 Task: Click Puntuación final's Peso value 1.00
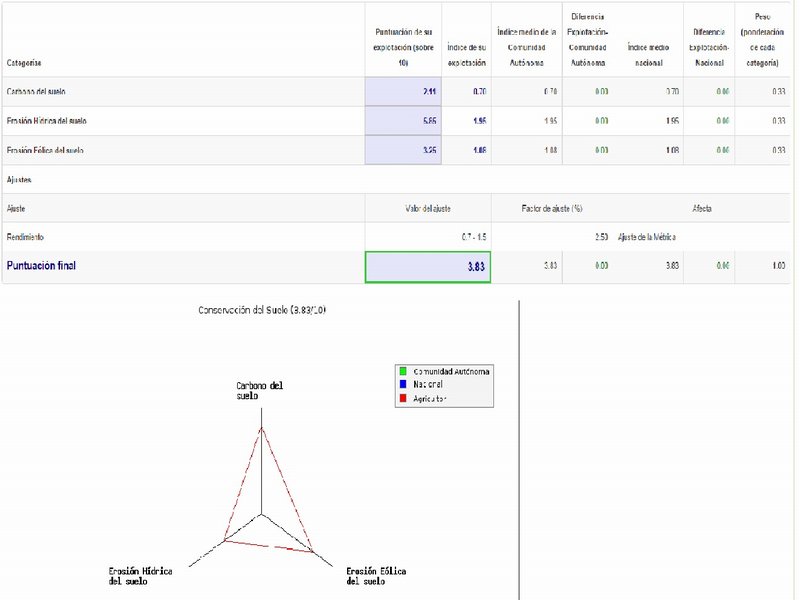[x=779, y=265]
